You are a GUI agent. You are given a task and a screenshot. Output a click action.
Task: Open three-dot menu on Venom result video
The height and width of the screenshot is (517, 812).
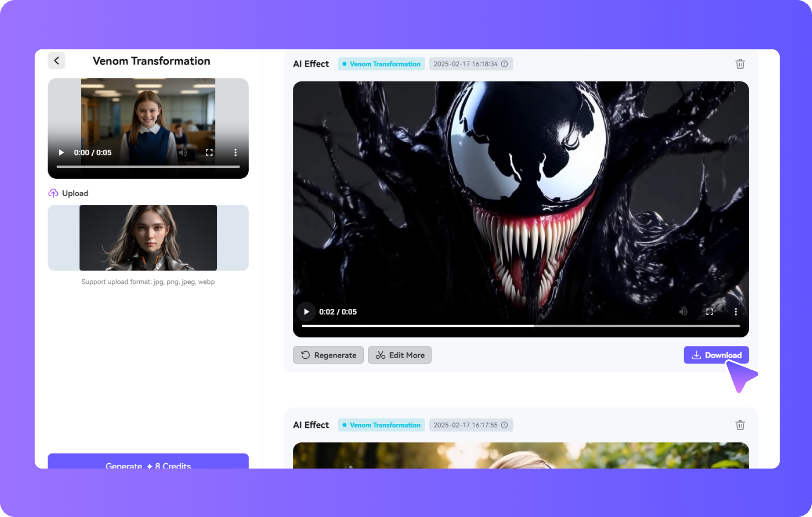pos(736,312)
